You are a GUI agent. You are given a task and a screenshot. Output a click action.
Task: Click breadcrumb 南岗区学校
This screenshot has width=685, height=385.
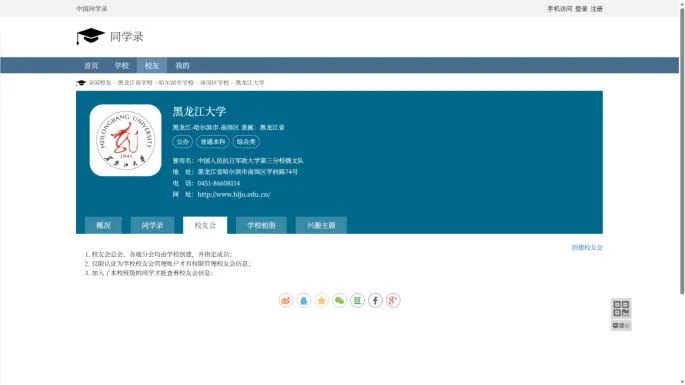coord(214,83)
